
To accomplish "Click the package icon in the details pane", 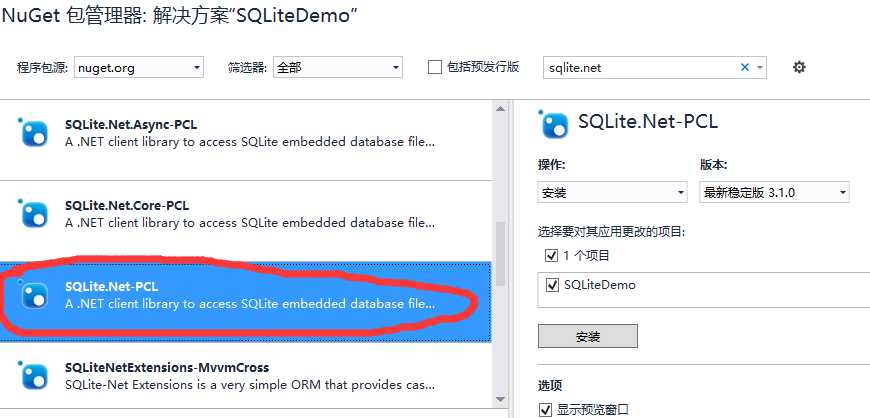I will click(553, 124).
